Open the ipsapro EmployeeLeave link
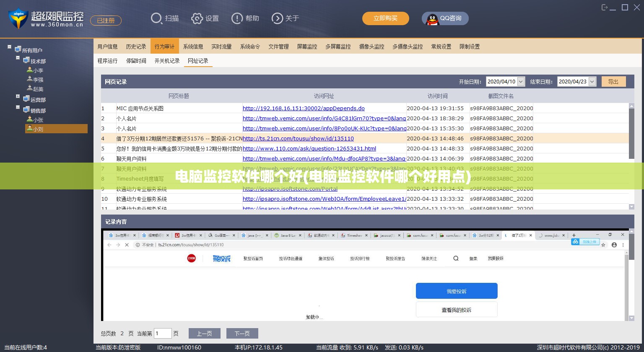This screenshot has height=352, width=644. 324,199
